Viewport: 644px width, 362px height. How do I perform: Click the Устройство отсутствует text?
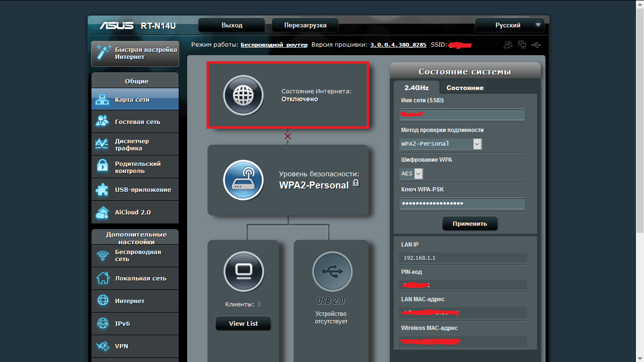click(x=331, y=317)
